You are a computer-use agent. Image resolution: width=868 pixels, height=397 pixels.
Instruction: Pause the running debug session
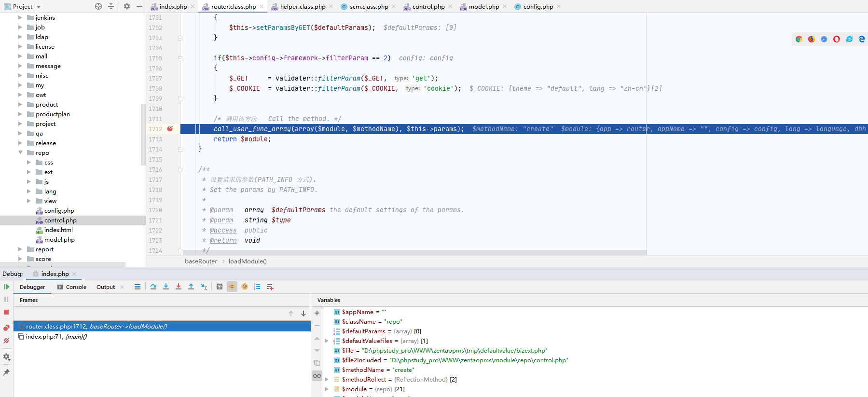click(6, 299)
